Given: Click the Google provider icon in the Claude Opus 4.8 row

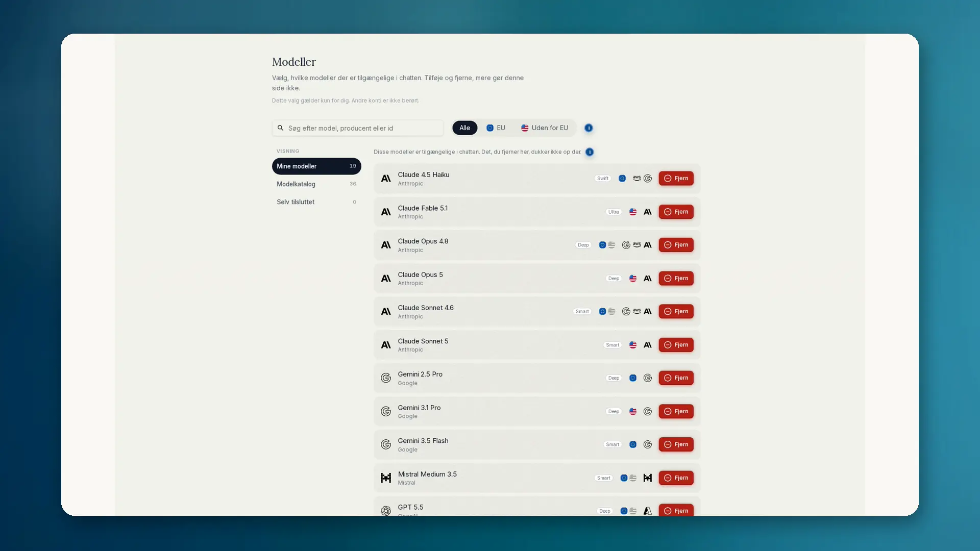Looking at the screenshot, I should point(626,245).
